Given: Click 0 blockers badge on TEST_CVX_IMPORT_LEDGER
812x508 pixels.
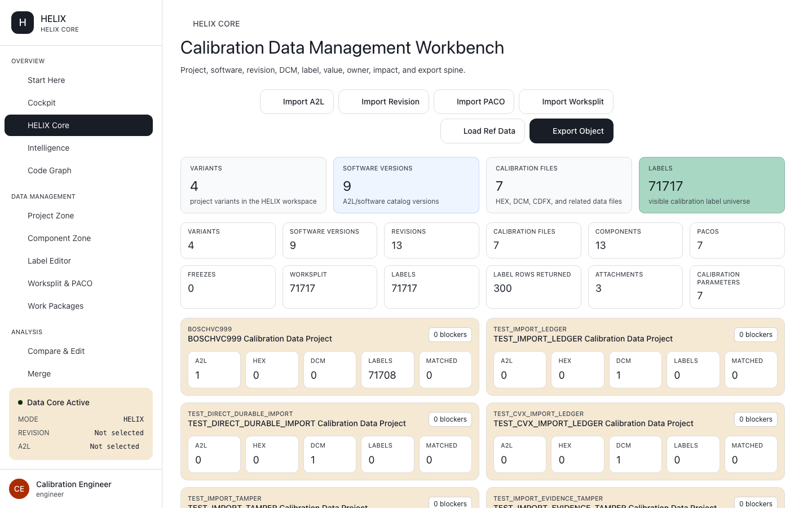Looking at the screenshot, I should coord(756,419).
